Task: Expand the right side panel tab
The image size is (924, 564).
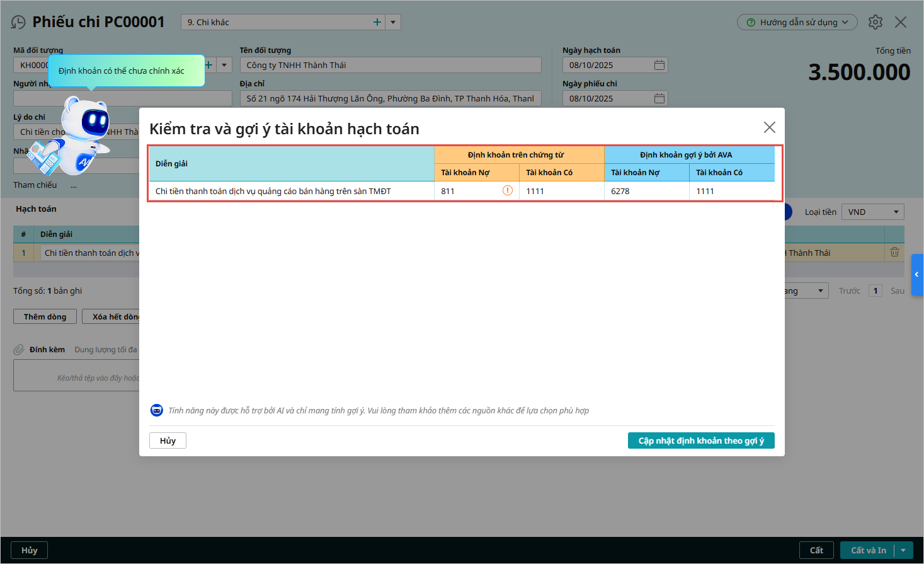Action: tap(917, 275)
